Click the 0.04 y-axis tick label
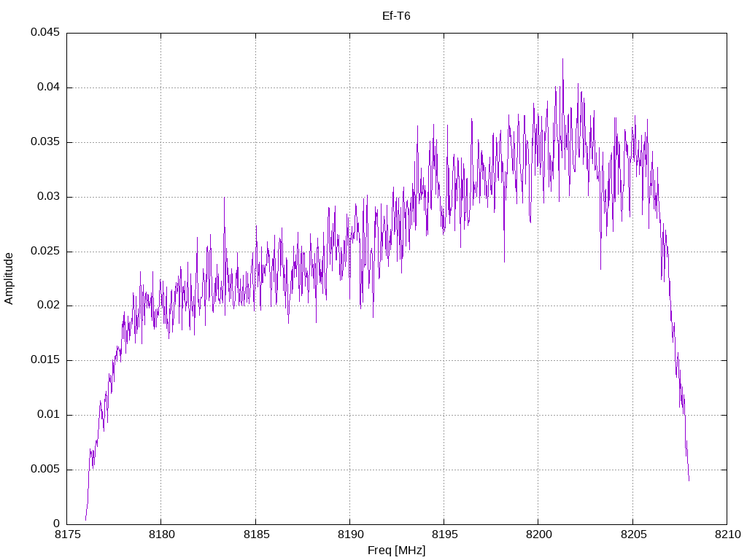Image resolution: width=747 pixels, height=560 pixels. pos(49,87)
